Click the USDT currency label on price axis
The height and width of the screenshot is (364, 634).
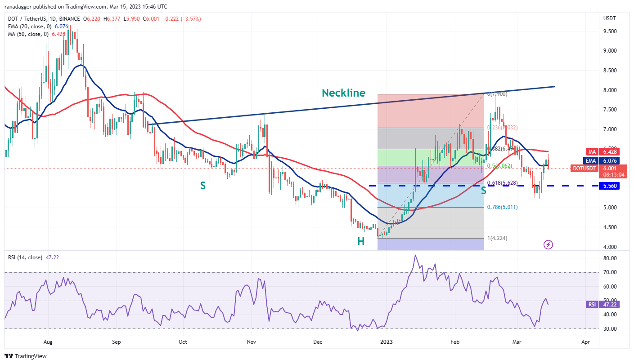click(609, 19)
